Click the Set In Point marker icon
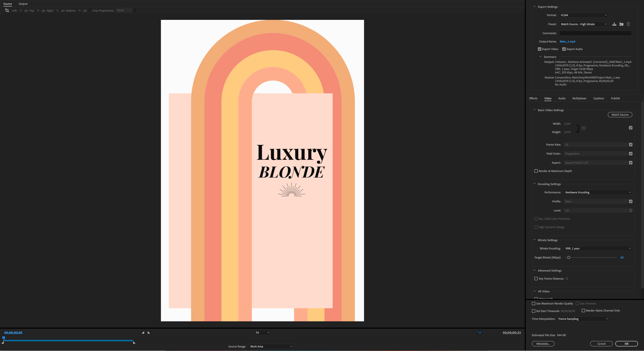The width and height of the screenshot is (644, 351). point(143,332)
